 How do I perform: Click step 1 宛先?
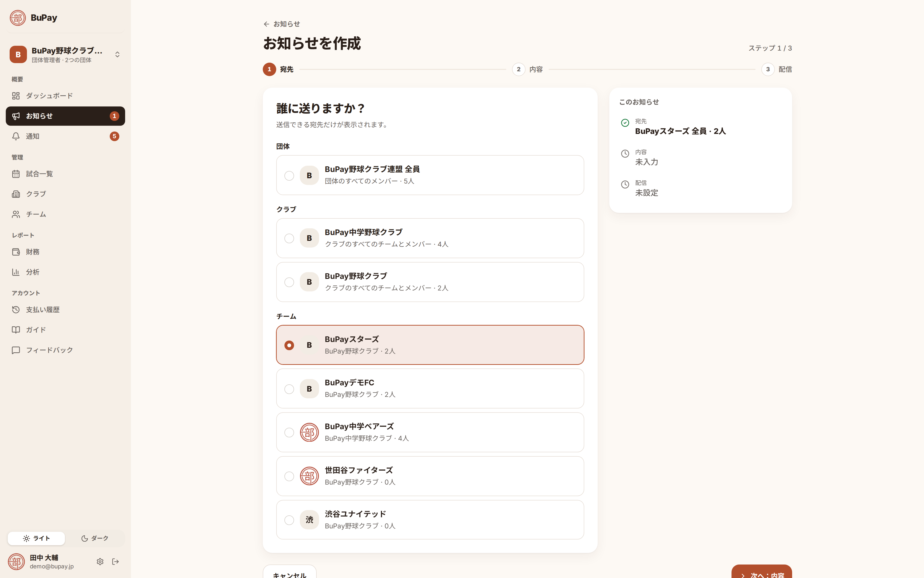tap(278, 70)
